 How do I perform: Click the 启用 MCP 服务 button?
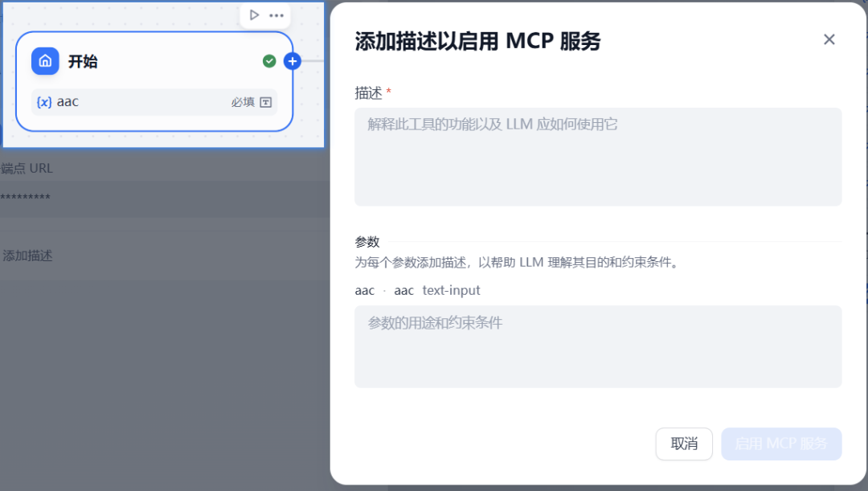tap(781, 444)
